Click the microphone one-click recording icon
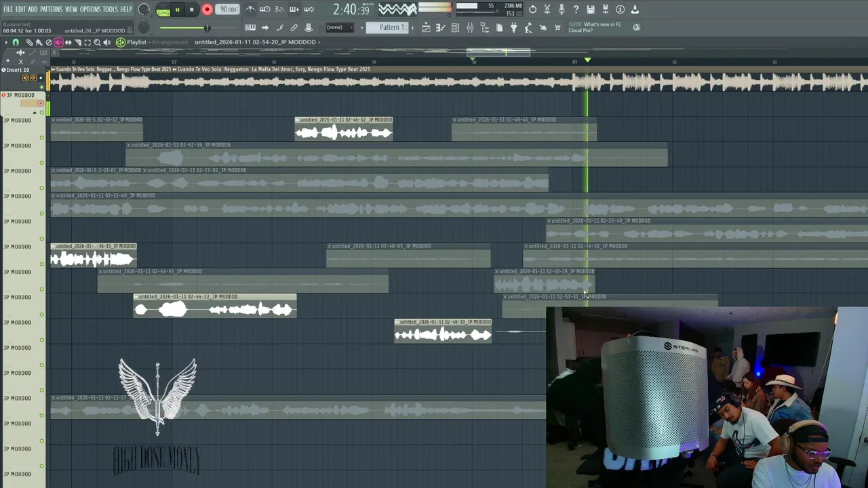 click(561, 9)
